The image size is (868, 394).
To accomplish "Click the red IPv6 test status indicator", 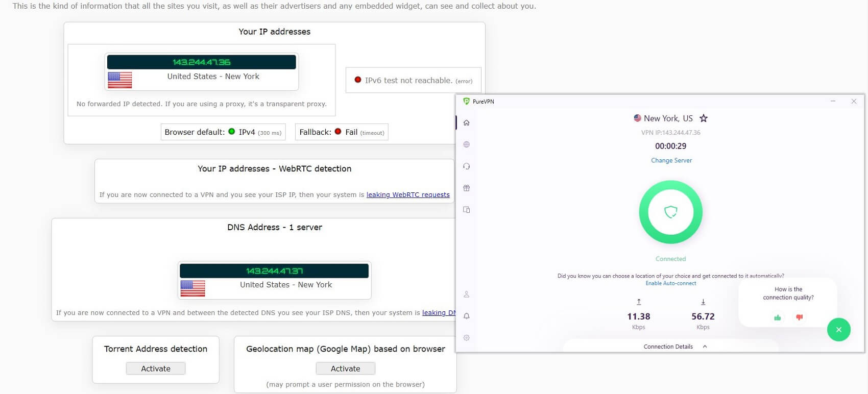I will click(x=358, y=80).
